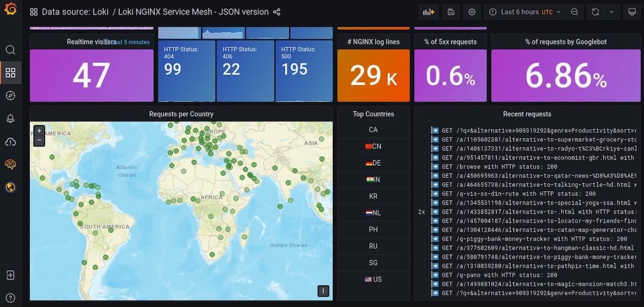644x307 pixels.
Task: Open the cloud icon in sidebar
Action: pyautogui.click(x=10, y=142)
